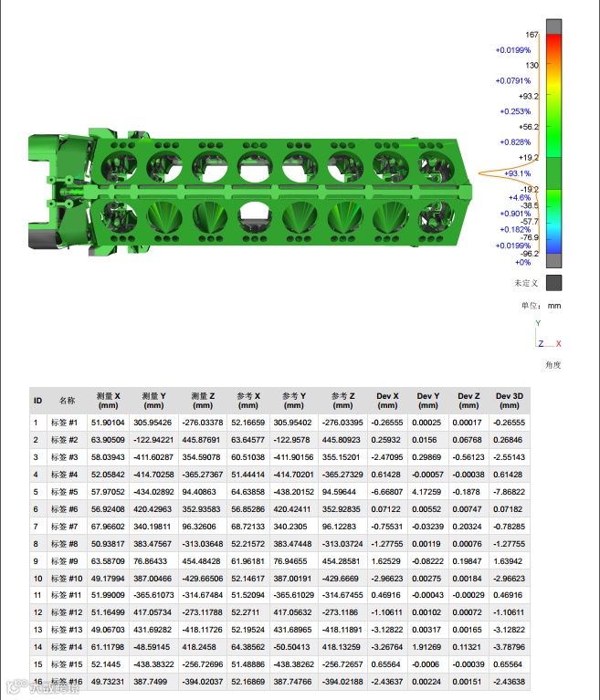Click the 标签 #4 name cell
Screen dimensions: 600x700
[x=67, y=475]
